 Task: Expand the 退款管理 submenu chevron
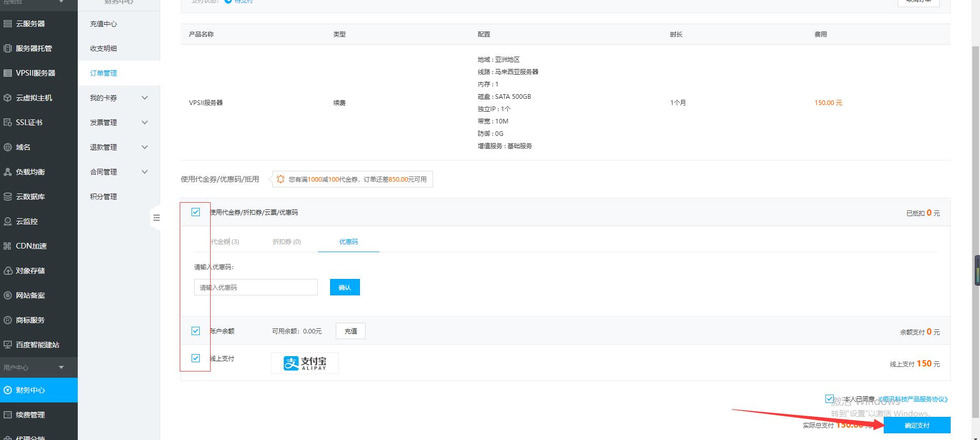pos(145,147)
